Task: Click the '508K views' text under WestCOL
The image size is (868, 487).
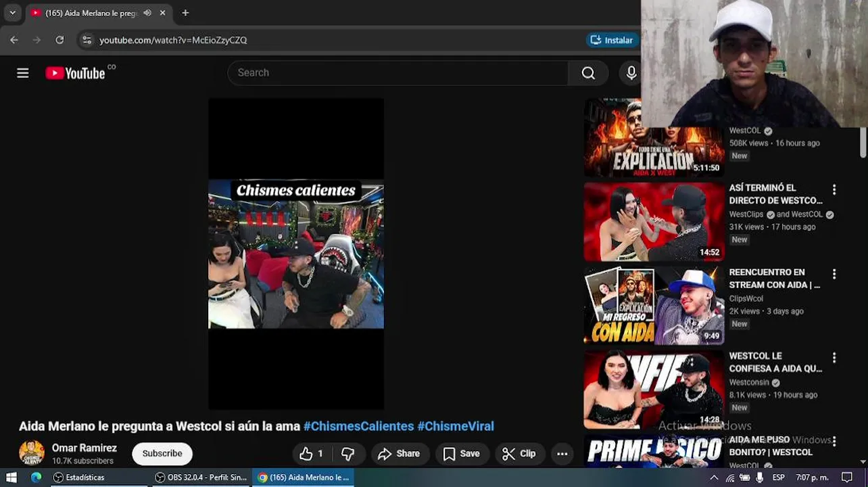Action: (x=748, y=143)
